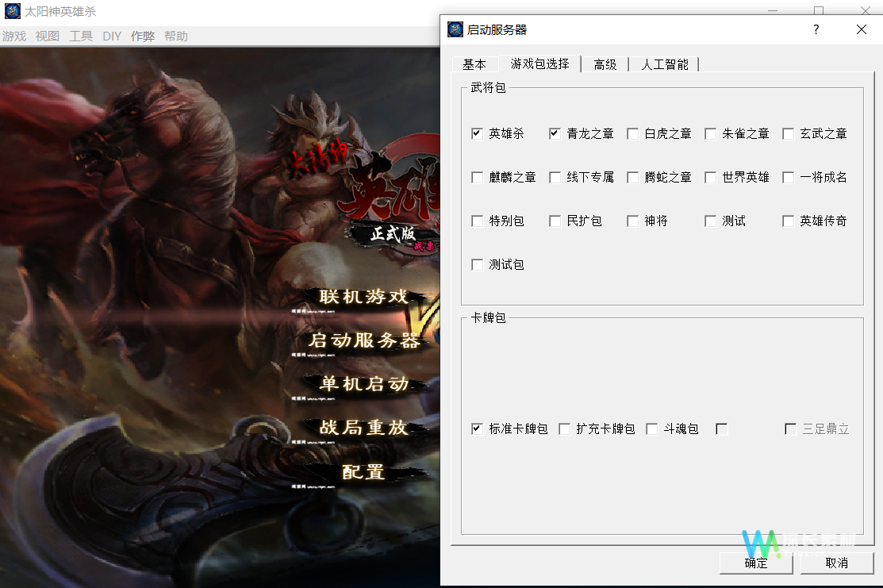Choose 联机游戏 on the main screen
Image resolution: width=883 pixels, height=588 pixels.
364,297
